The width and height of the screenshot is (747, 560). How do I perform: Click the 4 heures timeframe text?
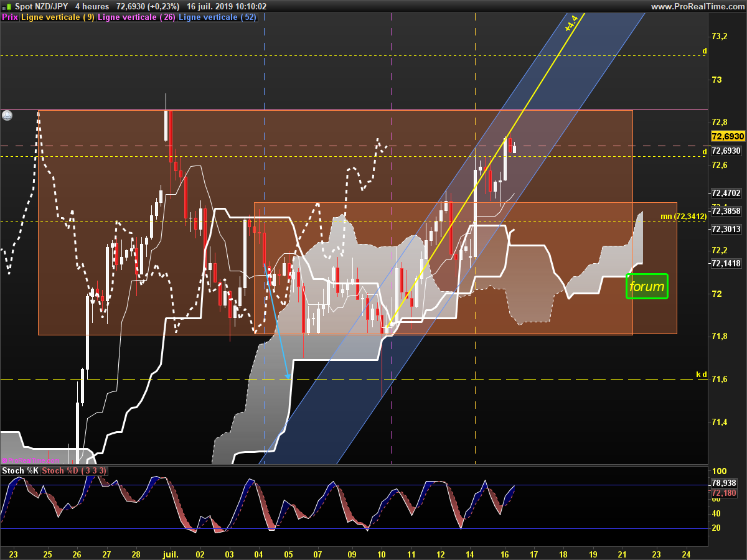tap(91, 6)
